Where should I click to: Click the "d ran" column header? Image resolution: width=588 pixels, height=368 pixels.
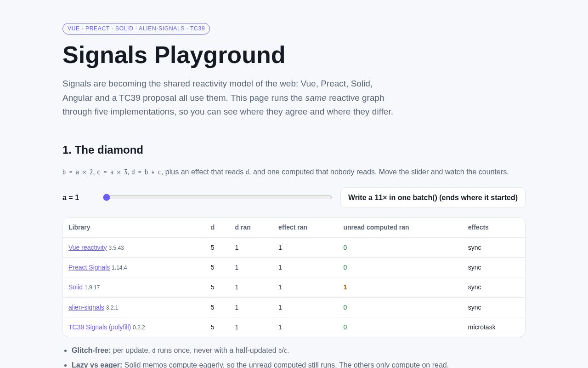tap(243, 227)
